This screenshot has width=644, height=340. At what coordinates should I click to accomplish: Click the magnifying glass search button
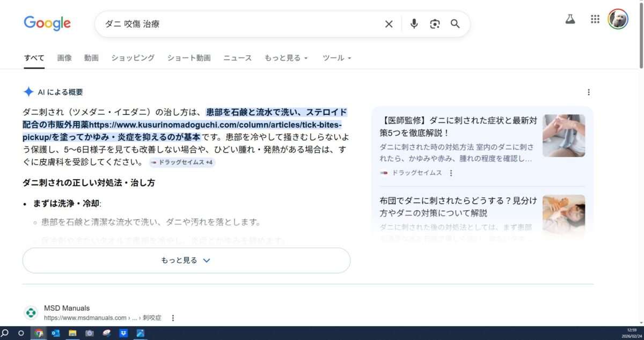pos(455,24)
